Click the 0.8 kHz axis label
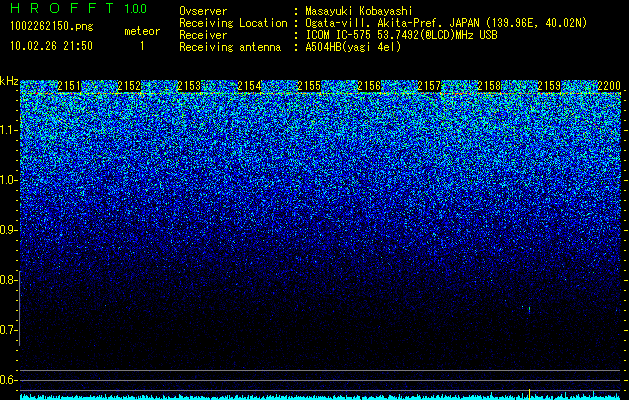 coord(9,280)
